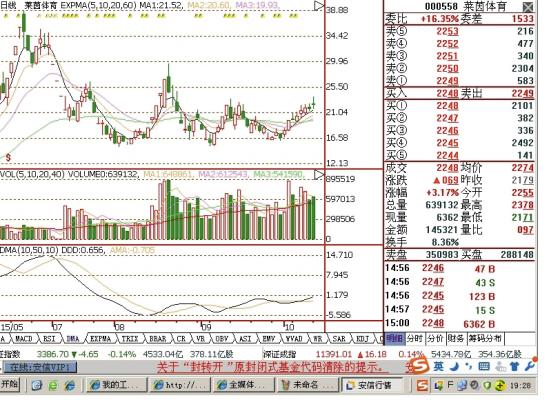
Task: Select the TRIX indicator tab
Action: tap(130, 339)
